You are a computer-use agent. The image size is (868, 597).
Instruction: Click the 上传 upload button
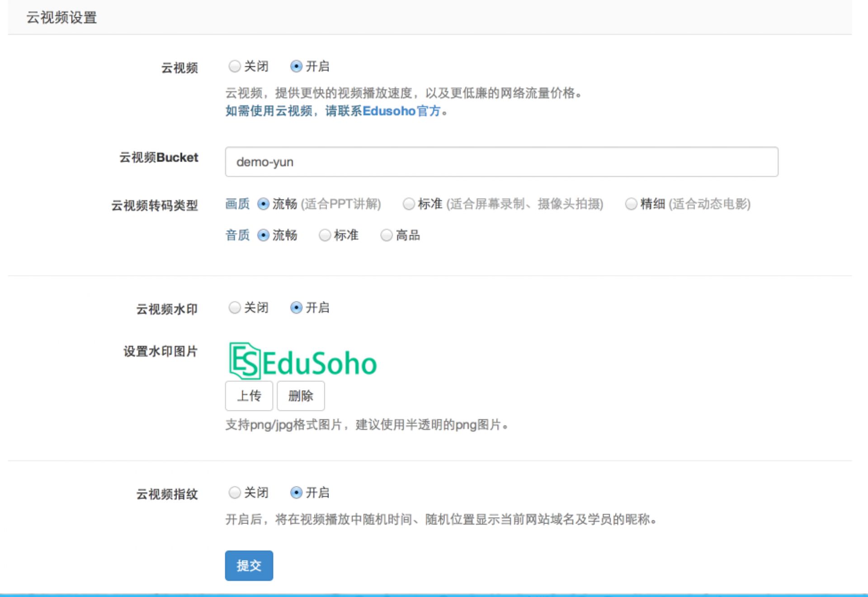tap(249, 396)
